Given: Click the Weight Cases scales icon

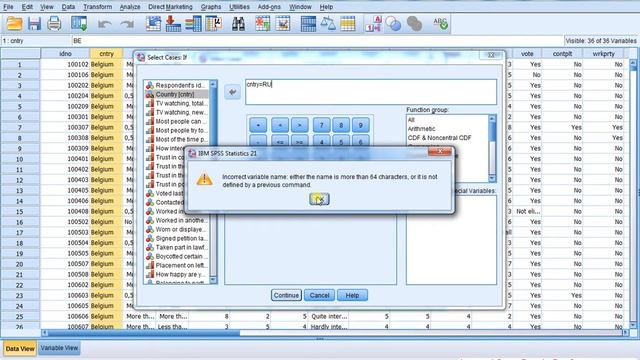Looking at the screenshot, I should tap(328, 24).
